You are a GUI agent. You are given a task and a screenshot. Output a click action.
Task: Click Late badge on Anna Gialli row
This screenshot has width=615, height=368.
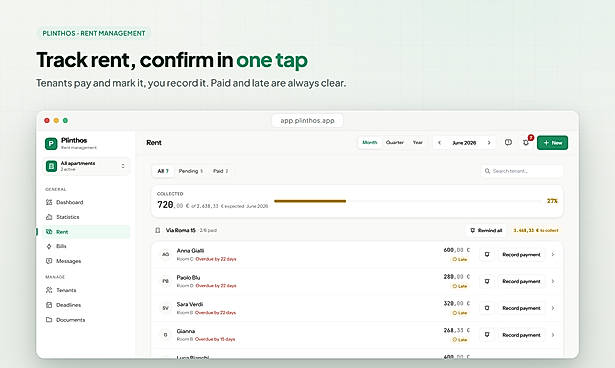tap(460, 259)
